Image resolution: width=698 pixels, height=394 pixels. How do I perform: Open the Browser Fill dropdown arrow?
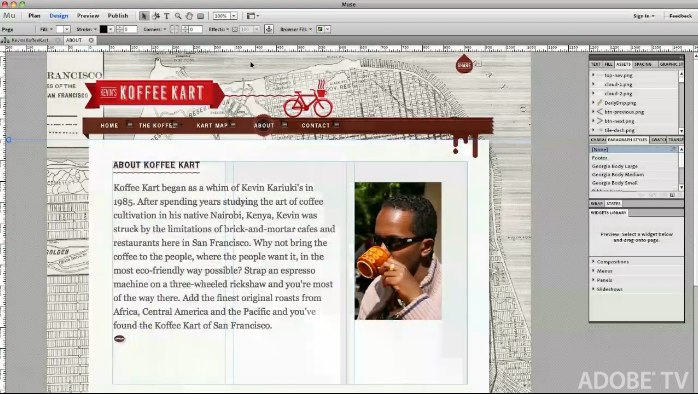coord(327,29)
